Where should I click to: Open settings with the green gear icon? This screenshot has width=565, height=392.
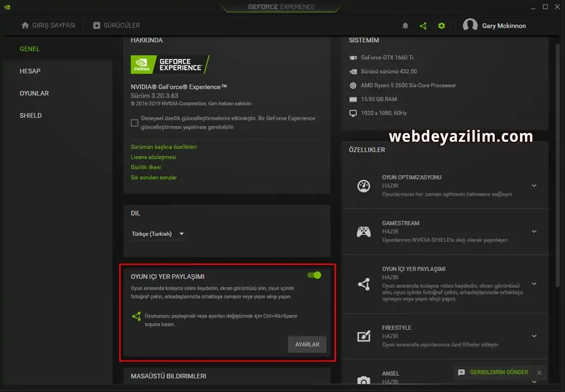tap(441, 26)
